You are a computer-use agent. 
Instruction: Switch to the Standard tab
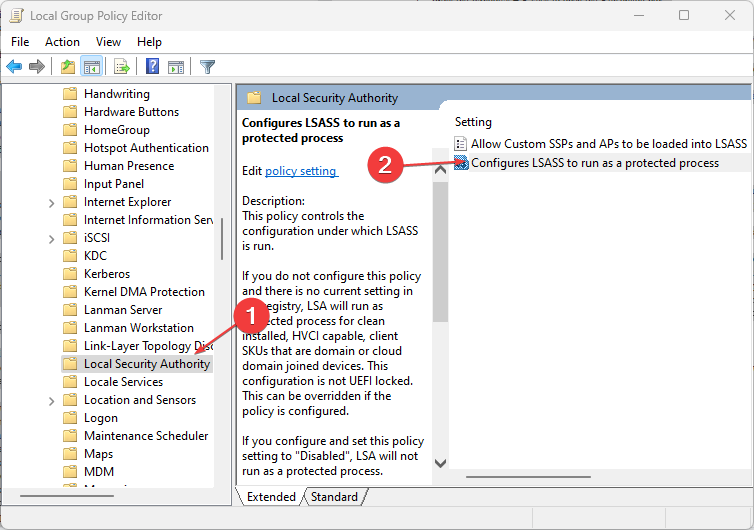[x=334, y=497]
